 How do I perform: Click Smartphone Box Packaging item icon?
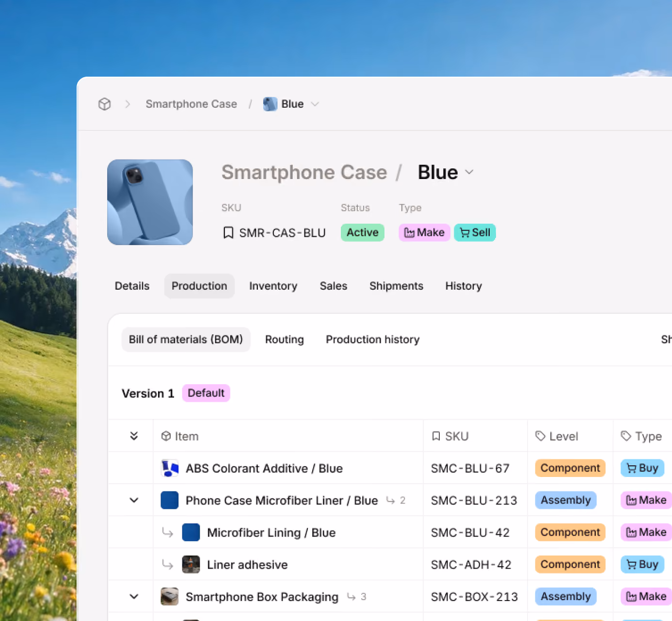(170, 596)
